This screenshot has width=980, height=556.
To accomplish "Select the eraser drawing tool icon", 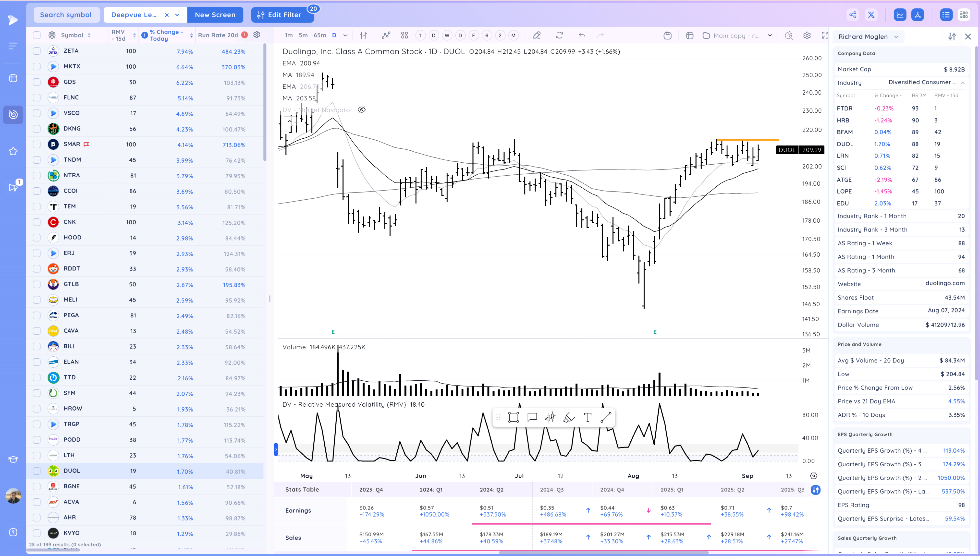I will 569,417.
